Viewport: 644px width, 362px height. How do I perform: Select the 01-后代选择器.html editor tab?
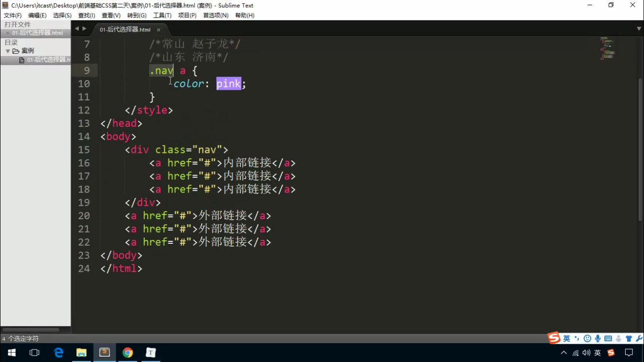point(125,29)
